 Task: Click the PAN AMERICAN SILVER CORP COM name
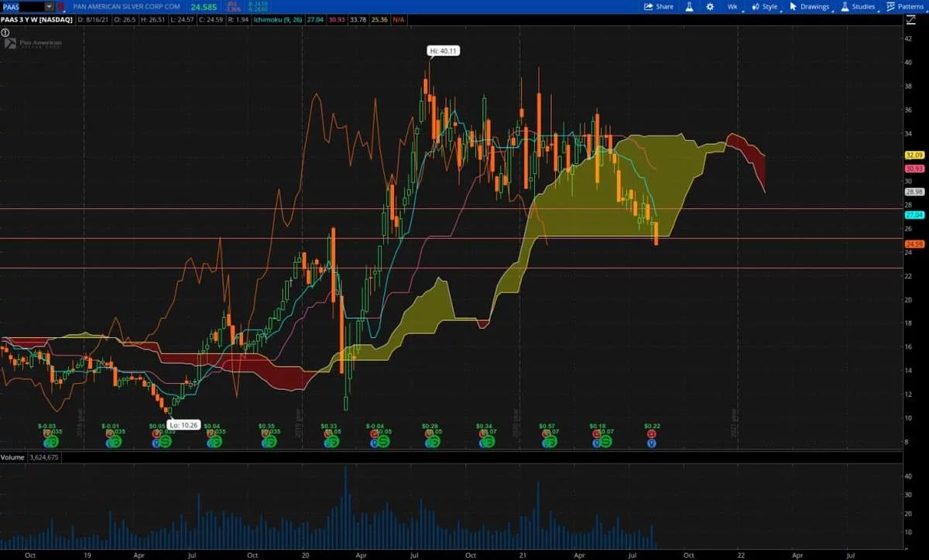(126, 7)
